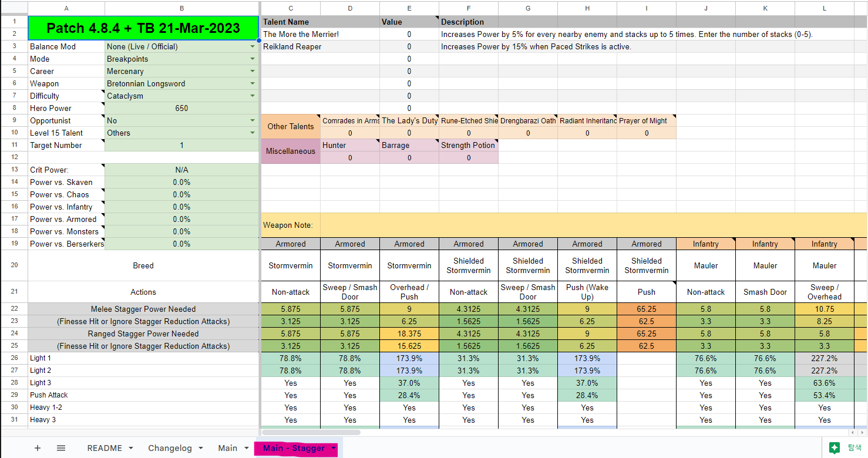868x458 pixels.
Task: Select the Hero Power cell containing 650
Action: pyautogui.click(x=181, y=108)
